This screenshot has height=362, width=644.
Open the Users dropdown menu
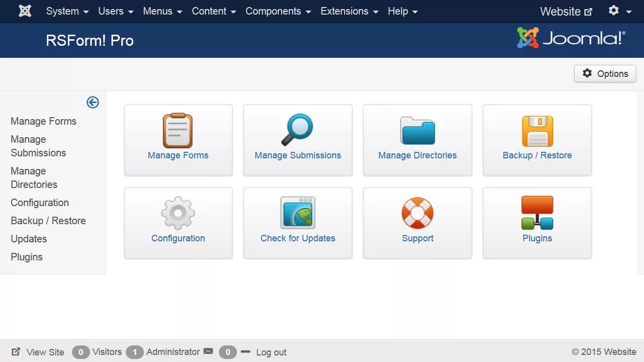(116, 11)
